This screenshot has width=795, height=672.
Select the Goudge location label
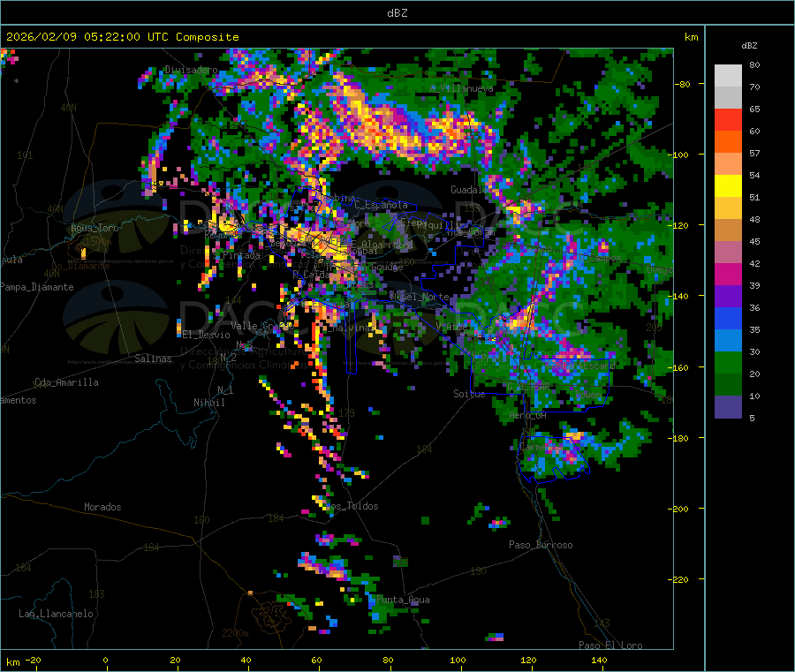tap(388, 267)
